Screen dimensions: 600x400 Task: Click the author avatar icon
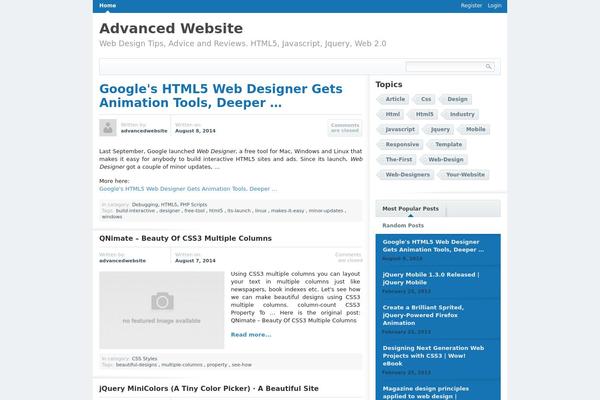click(108, 127)
